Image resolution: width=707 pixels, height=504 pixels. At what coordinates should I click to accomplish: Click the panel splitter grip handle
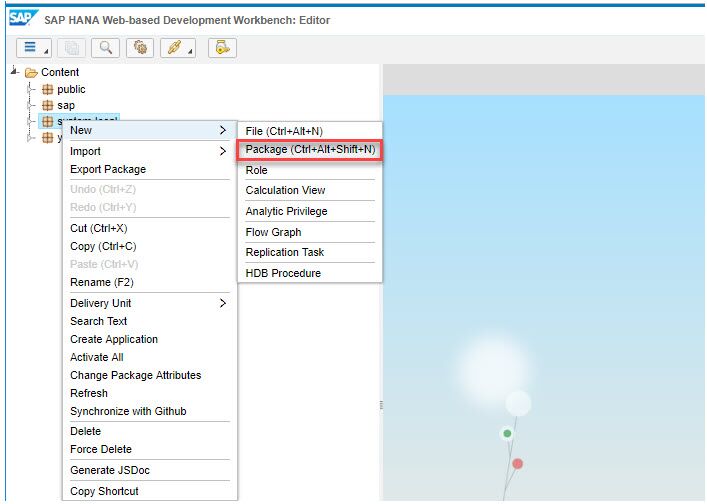(381, 405)
